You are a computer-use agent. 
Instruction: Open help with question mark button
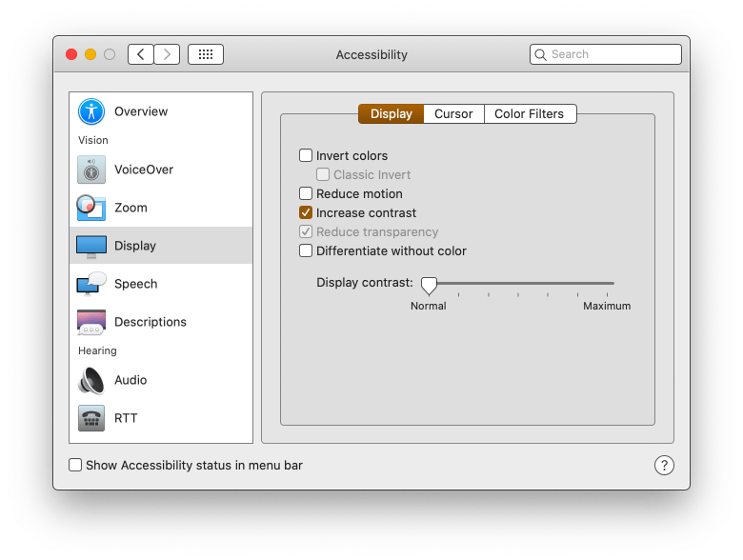664,466
